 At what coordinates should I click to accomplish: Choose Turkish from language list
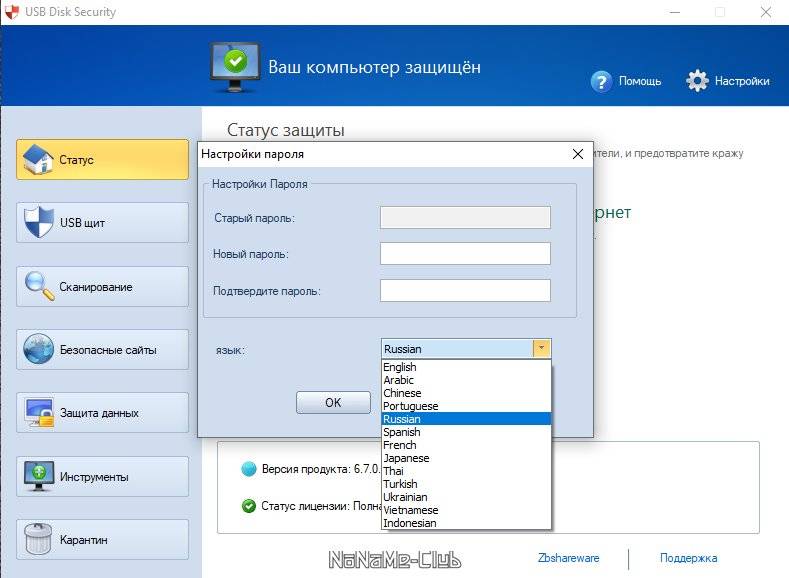point(466,484)
